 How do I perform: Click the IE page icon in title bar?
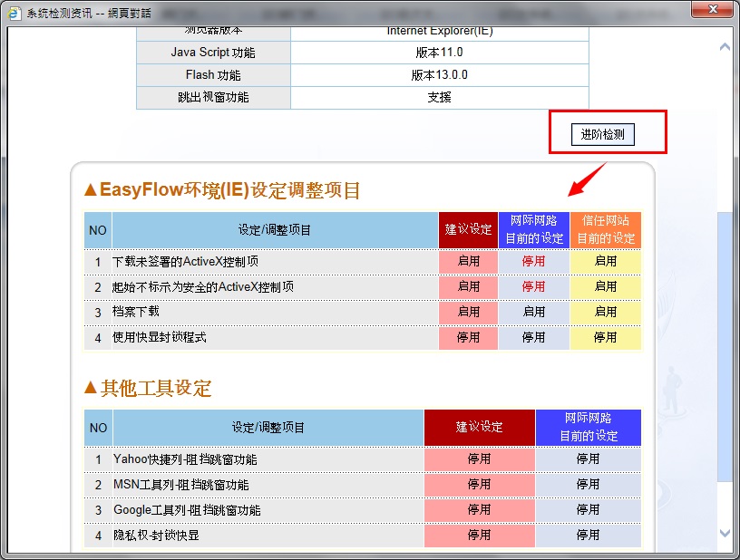click(14, 10)
